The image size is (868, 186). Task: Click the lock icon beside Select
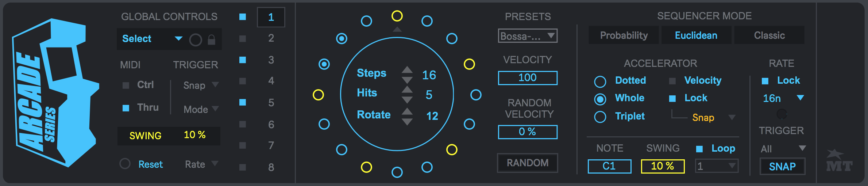click(211, 39)
